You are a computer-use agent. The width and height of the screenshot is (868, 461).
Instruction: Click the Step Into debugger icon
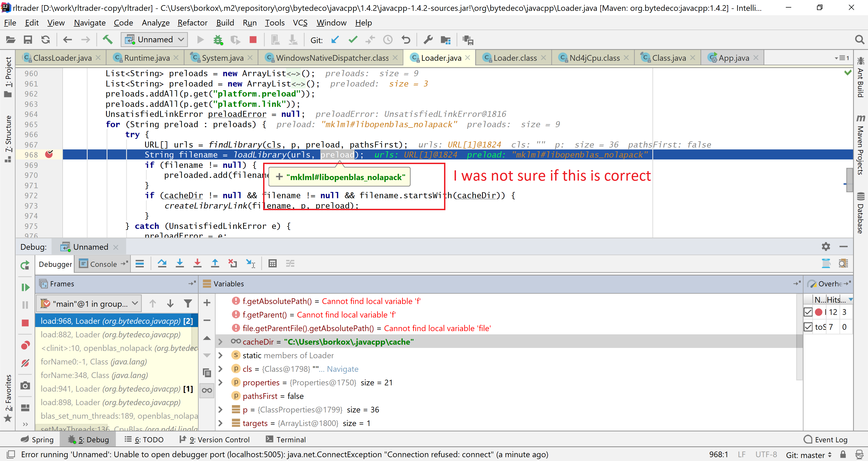tap(180, 264)
